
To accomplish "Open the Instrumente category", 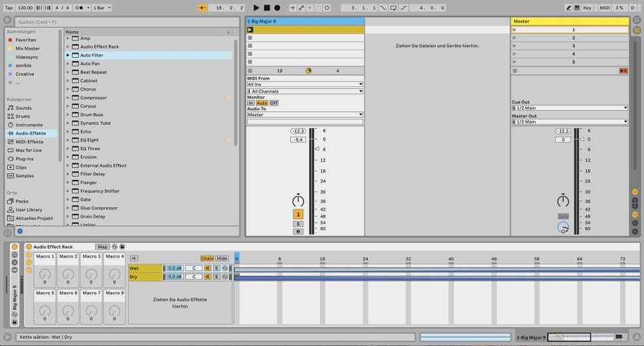I will (29, 125).
